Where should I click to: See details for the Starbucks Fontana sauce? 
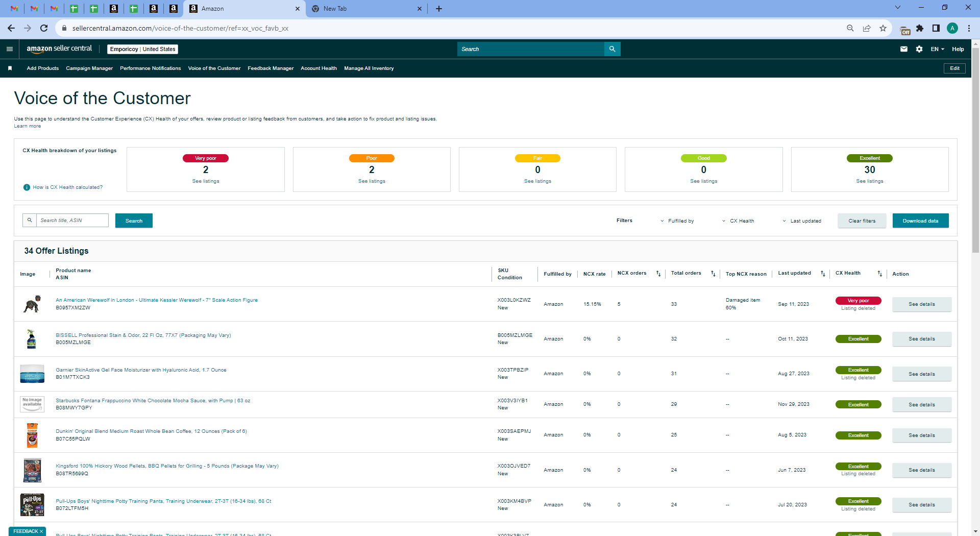click(x=922, y=405)
